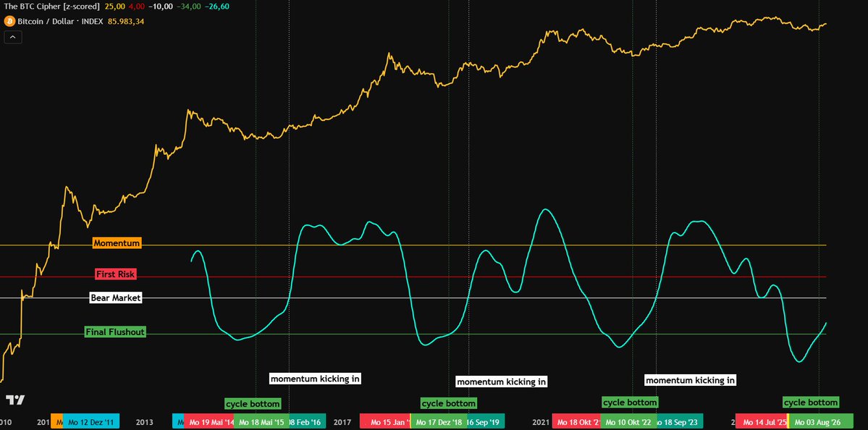This screenshot has height=430, width=868.
Task: Click the 2021 year label on the time axis
Action: pos(540,422)
